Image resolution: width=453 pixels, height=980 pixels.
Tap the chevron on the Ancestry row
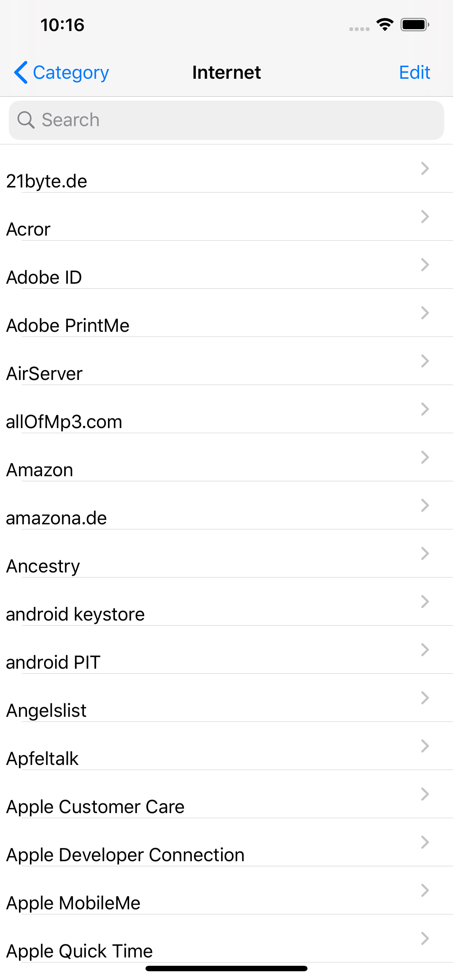click(425, 553)
